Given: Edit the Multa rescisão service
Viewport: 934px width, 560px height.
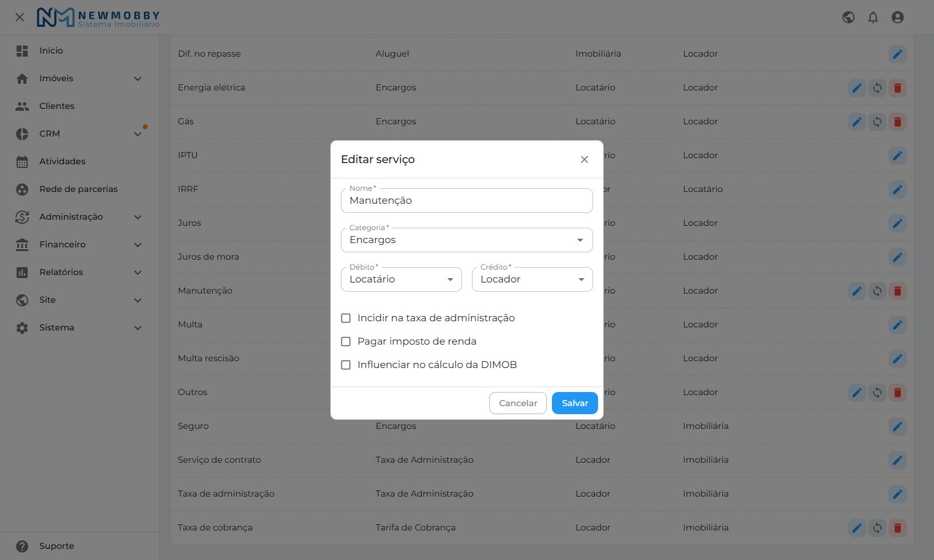Looking at the screenshot, I should point(898,359).
